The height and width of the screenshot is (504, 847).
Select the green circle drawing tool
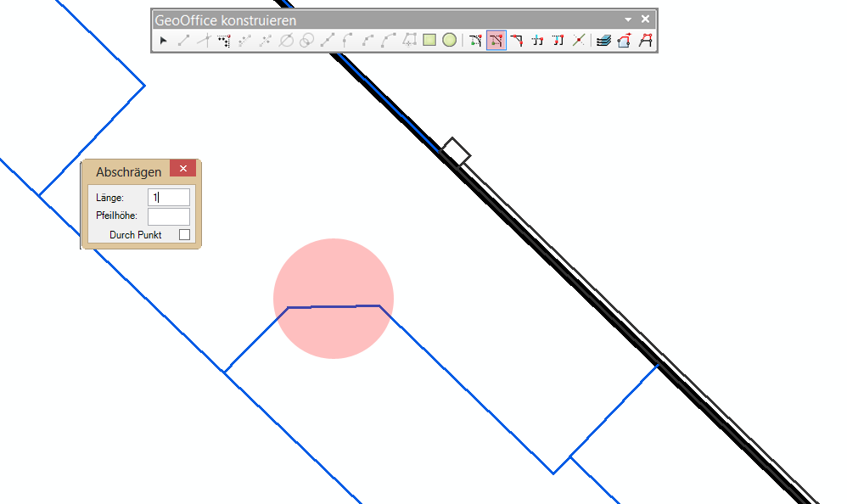pyautogui.click(x=450, y=40)
